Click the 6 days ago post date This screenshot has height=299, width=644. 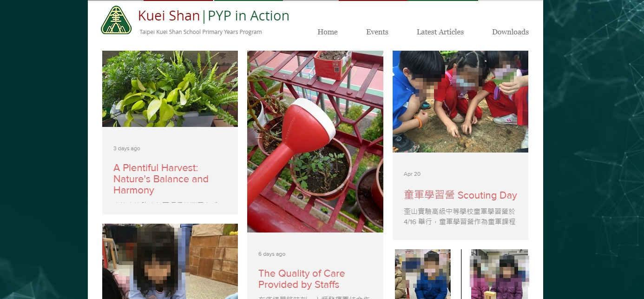[x=272, y=254]
